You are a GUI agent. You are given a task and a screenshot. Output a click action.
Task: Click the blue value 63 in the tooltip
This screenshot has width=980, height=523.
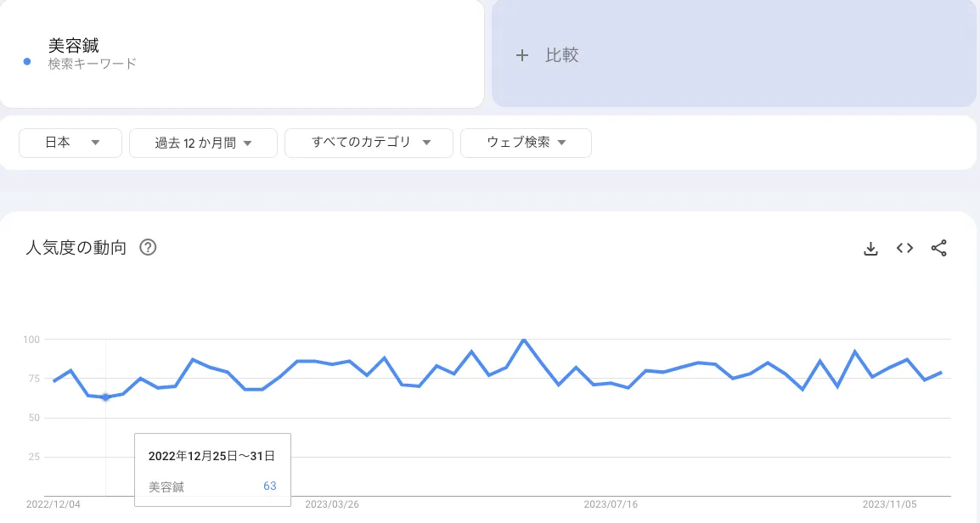tap(270, 486)
